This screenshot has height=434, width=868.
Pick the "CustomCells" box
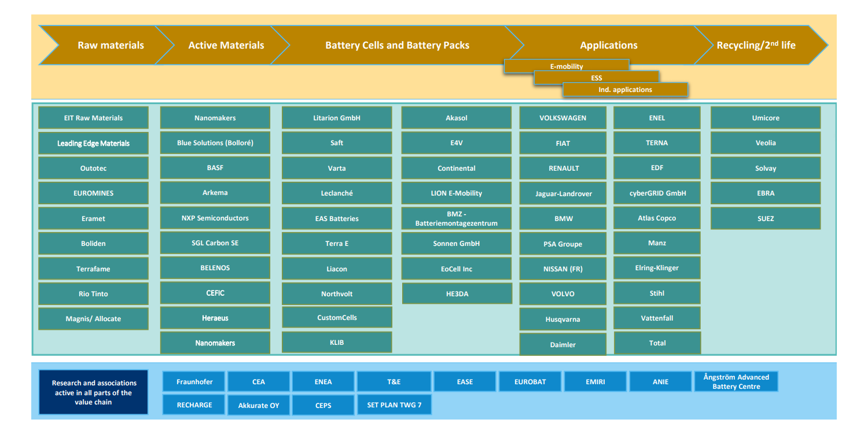point(337,318)
